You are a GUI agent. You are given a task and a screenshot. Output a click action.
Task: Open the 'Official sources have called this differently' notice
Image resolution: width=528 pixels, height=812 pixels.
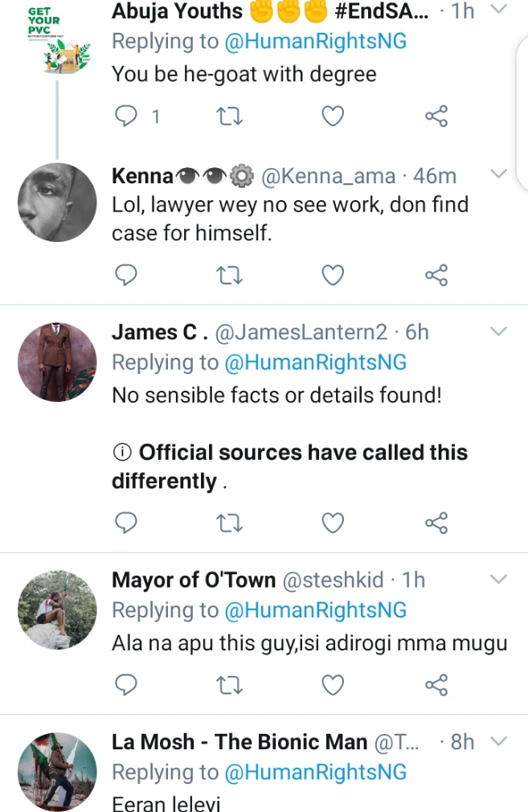pyautogui.click(x=289, y=466)
